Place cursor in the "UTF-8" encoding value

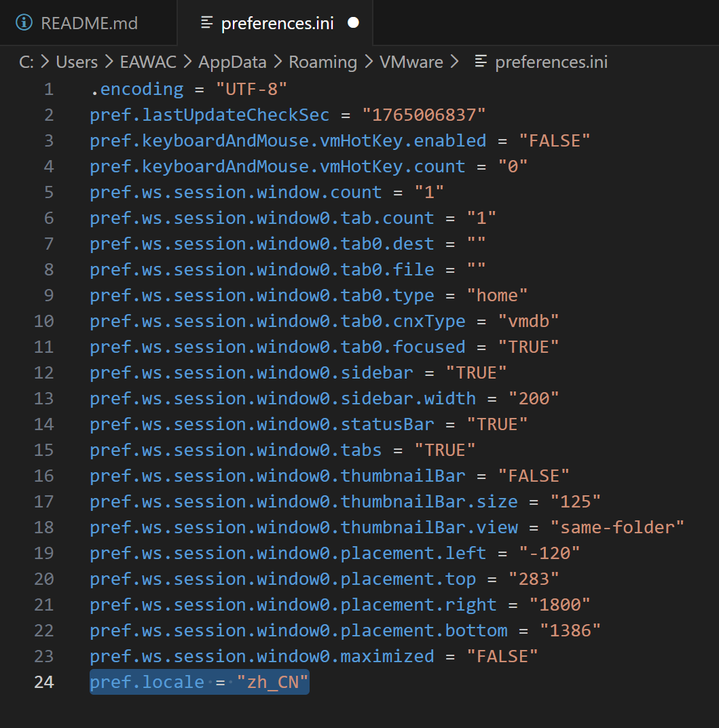pos(252,89)
